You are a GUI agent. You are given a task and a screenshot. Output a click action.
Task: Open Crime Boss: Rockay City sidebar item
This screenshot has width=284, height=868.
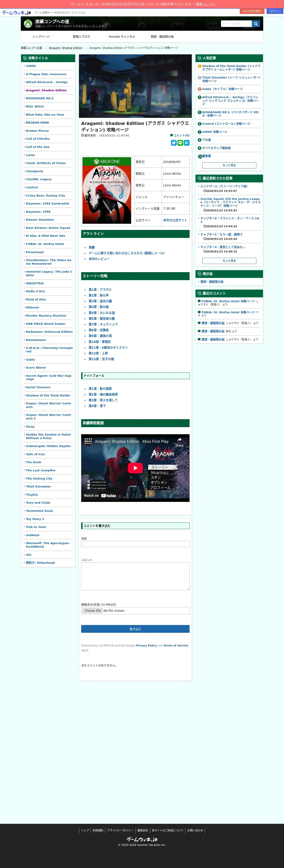45,195
